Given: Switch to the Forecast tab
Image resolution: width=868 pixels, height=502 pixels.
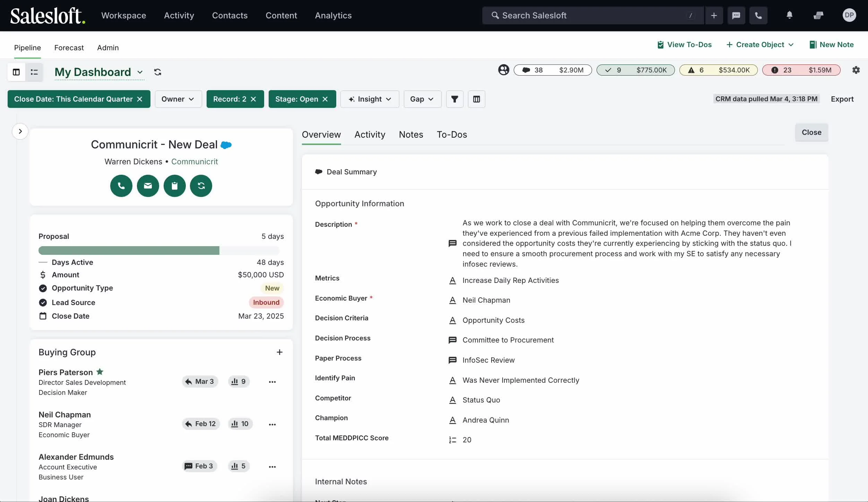Looking at the screenshot, I should 69,48.
